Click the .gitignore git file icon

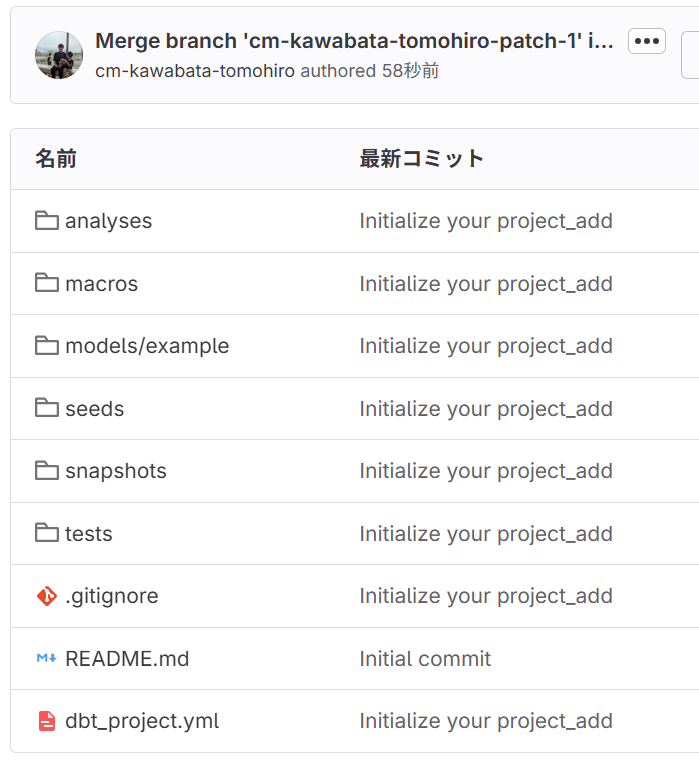coord(47,596)
